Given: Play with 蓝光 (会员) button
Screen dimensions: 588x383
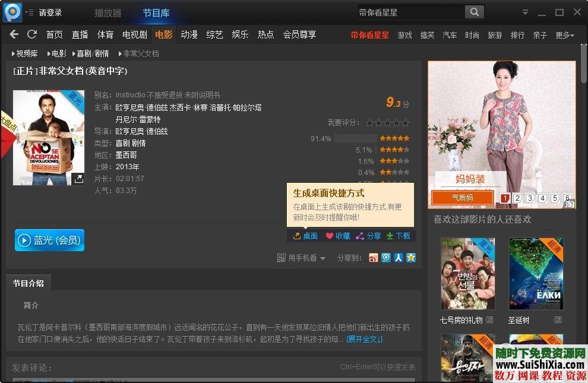Looking at the screenshot, I should tap(49, 240).
